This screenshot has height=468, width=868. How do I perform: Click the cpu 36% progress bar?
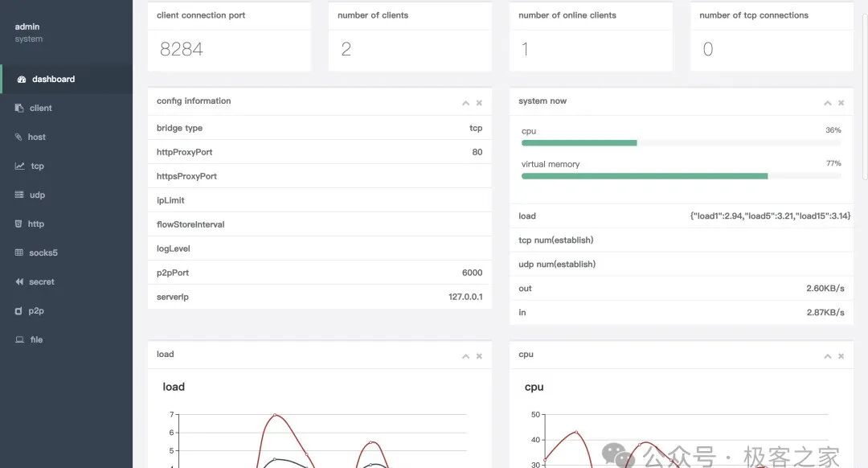click(681, 143)
